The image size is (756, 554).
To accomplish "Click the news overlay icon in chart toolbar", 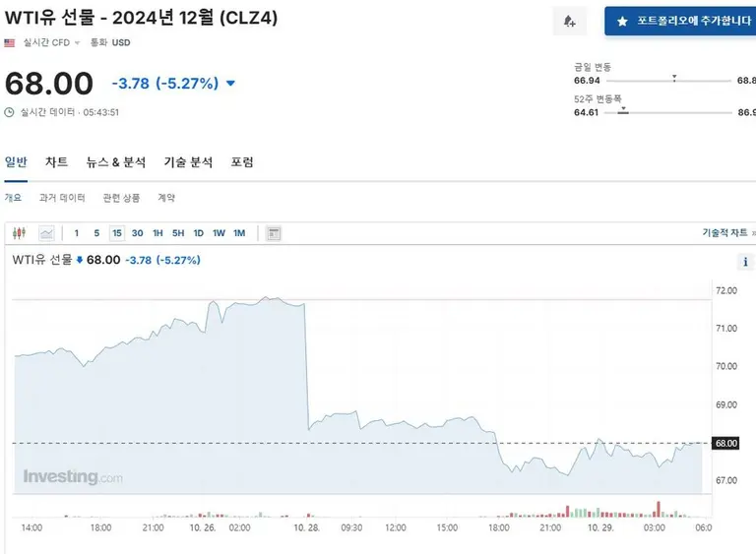I will point(274,233).
